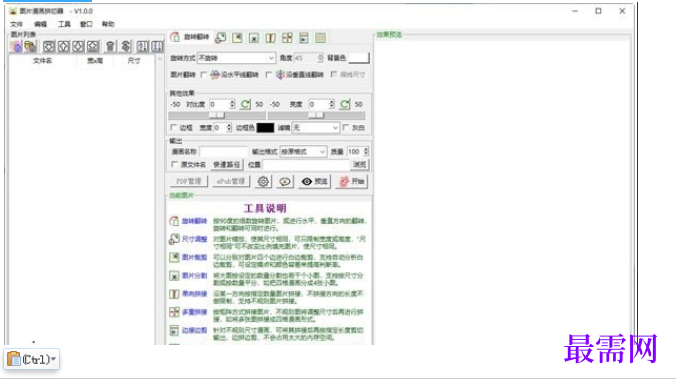676x380 pixels.
Task: Open the last pale-green tool tab icon
Action: (x=320, y=38)
